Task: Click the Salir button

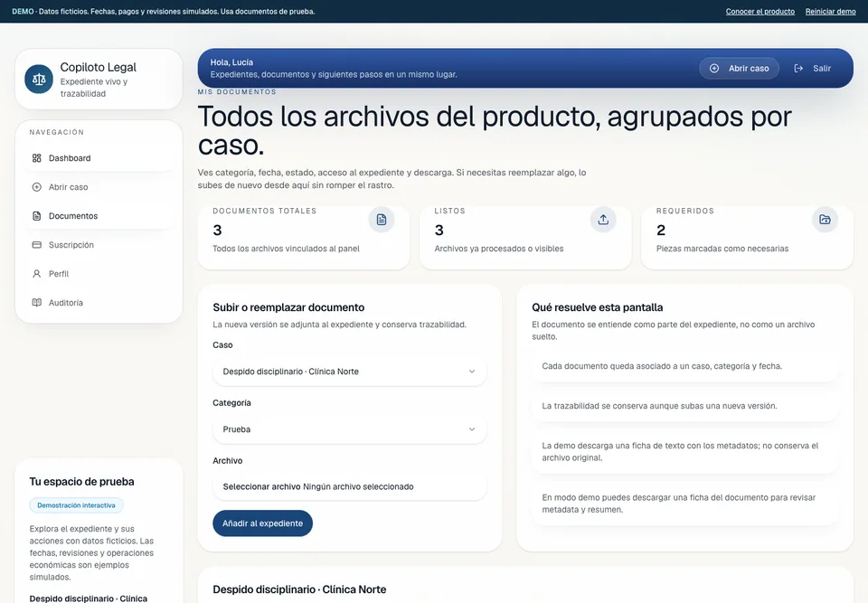Action: click(x=813, y=68)
